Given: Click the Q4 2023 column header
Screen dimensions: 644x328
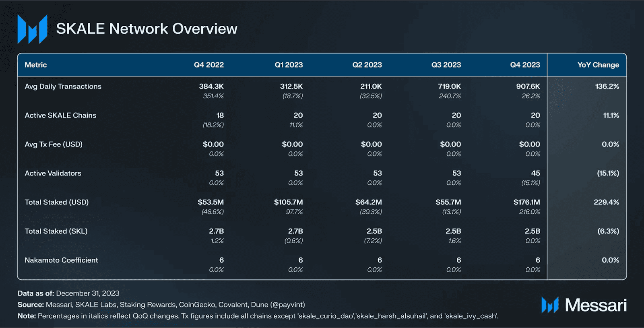Looking at the screenshot, I should pos(525,65).
